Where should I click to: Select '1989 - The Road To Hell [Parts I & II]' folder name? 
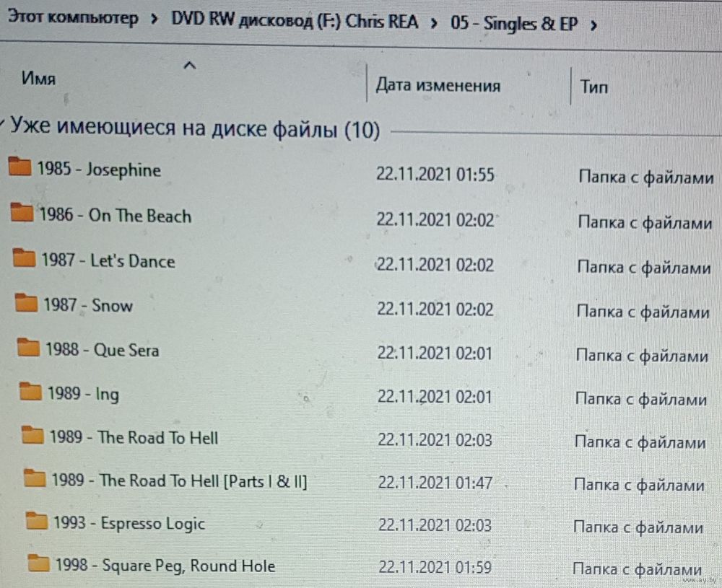[x=179, y=481]
